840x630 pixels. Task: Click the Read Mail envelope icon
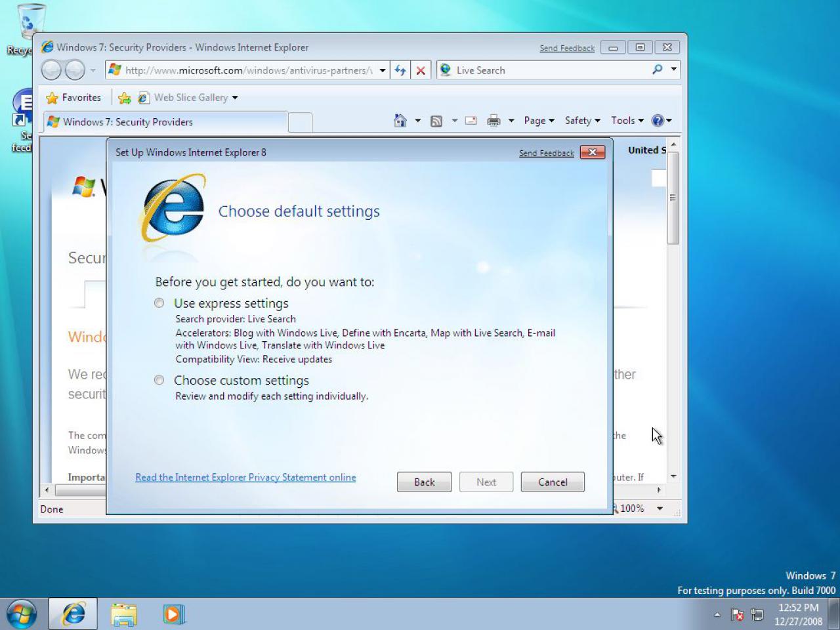(471, 121)
